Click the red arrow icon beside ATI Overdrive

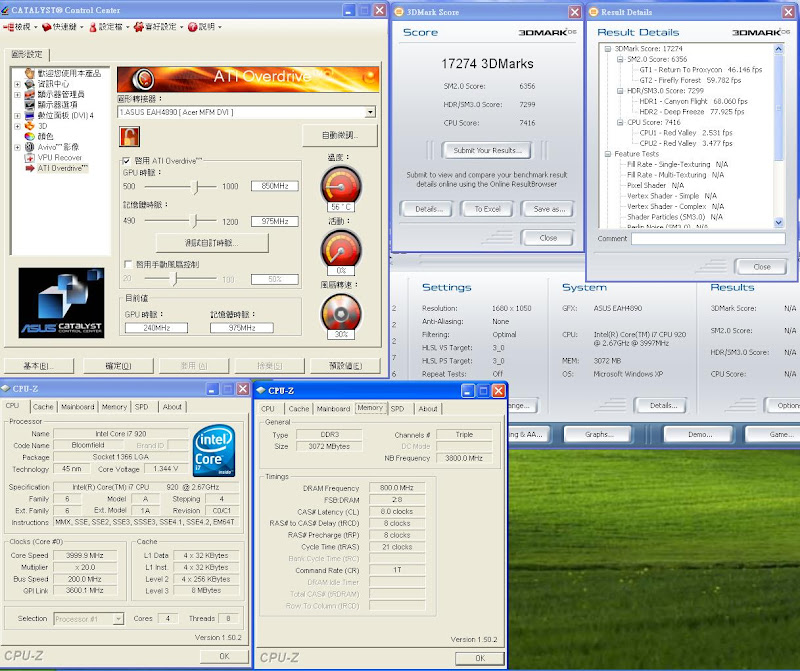coord(30,168)
